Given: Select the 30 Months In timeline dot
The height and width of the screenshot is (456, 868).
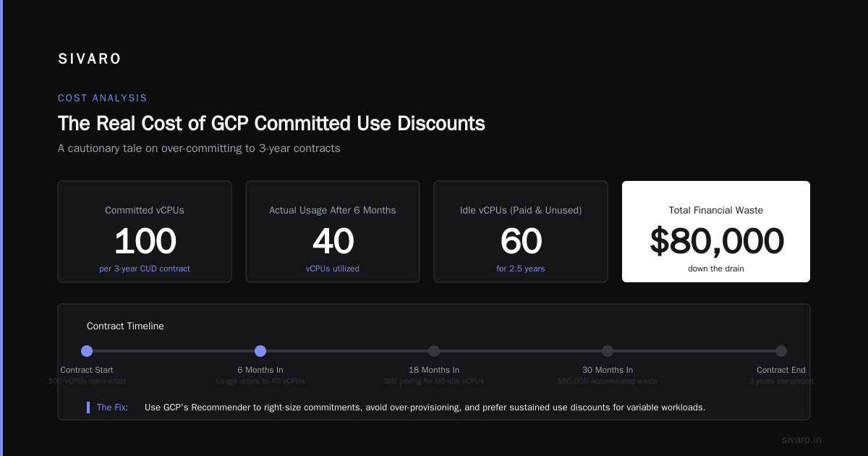Looking at the screenshot, I should click(608, 351).
